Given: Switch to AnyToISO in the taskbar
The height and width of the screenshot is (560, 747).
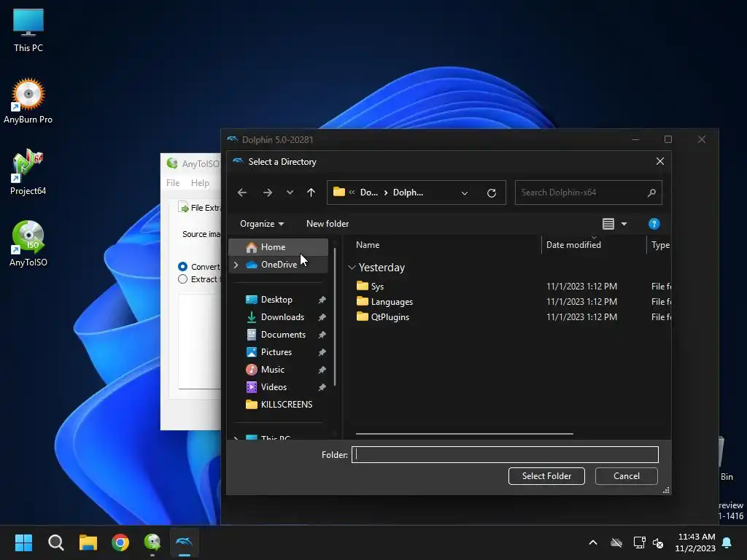Looking at the screenshot, I should pos(152,542).
